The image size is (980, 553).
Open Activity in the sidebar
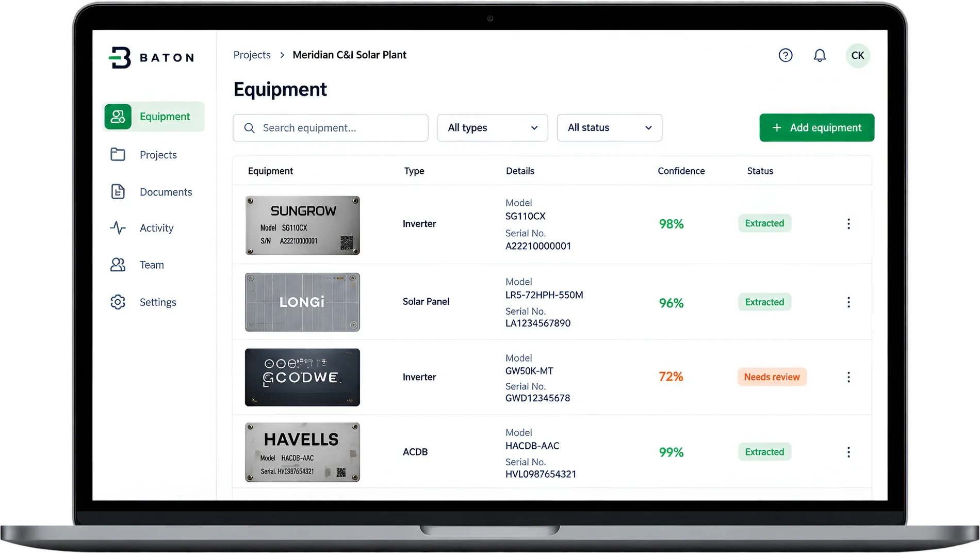point(156,228)
